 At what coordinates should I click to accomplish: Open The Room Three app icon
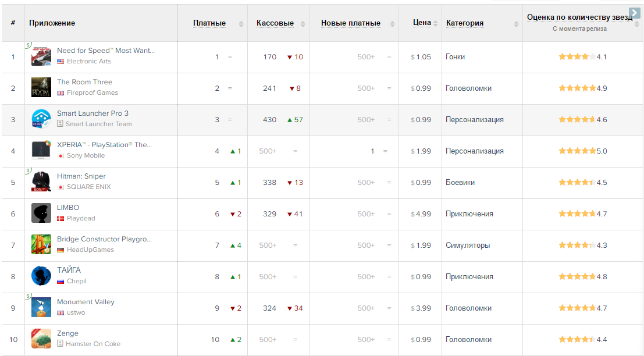(x=41, y=88)
